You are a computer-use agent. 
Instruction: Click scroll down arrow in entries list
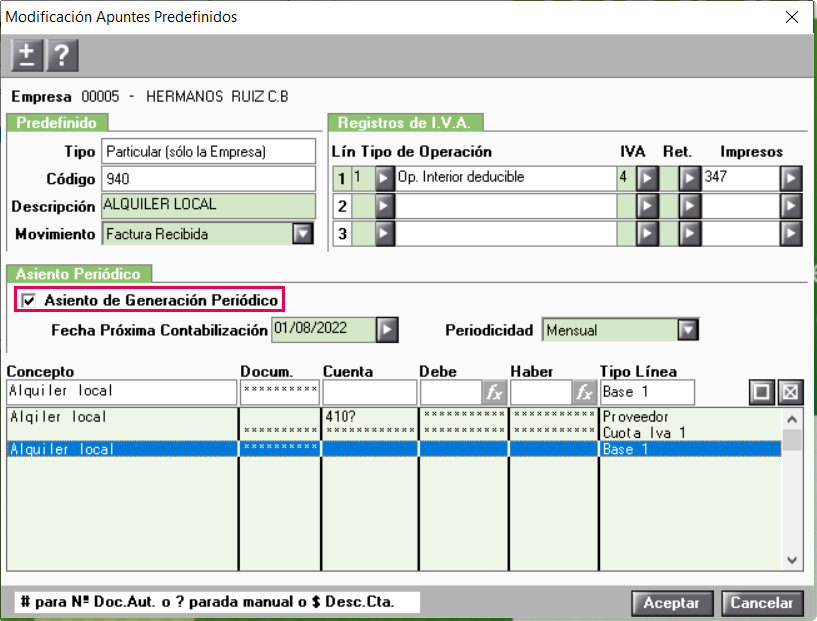click(x=792, y=560)
